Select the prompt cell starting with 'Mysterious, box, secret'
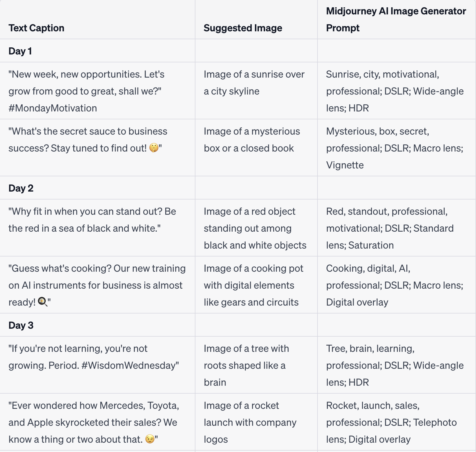The image size is (476, 452). pos(395,148)
